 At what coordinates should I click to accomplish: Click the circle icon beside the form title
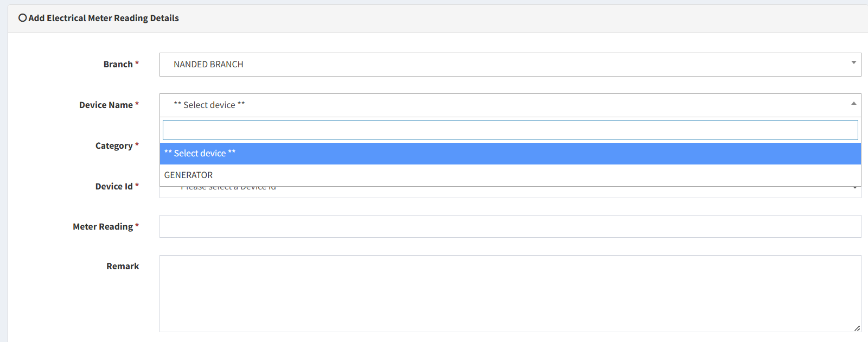click(22, 18)
